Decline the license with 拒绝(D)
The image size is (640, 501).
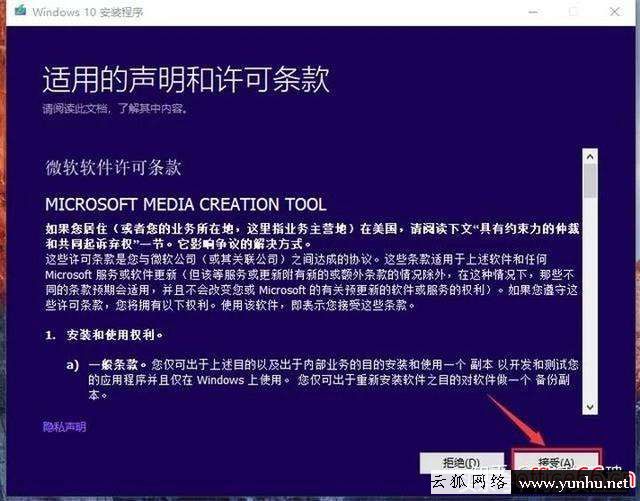click(462, 462)
